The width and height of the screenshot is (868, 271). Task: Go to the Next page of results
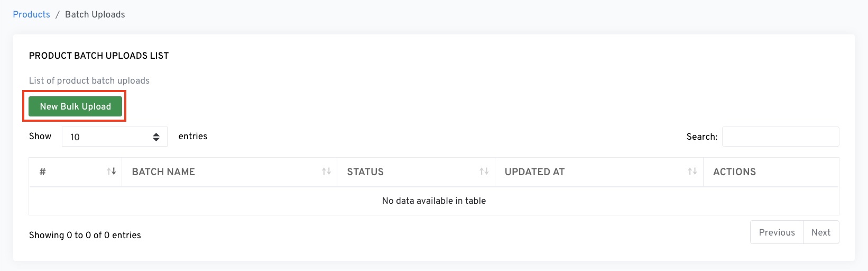[821, 232]
